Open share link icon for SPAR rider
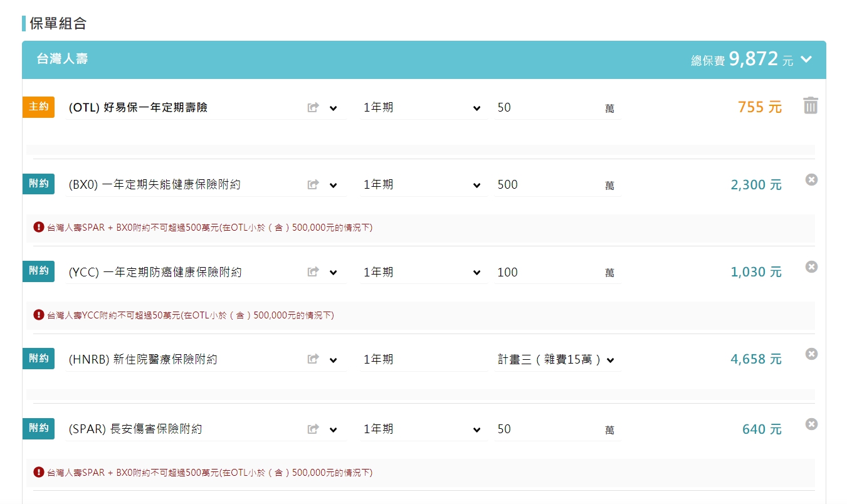 (x=313, y=429)
